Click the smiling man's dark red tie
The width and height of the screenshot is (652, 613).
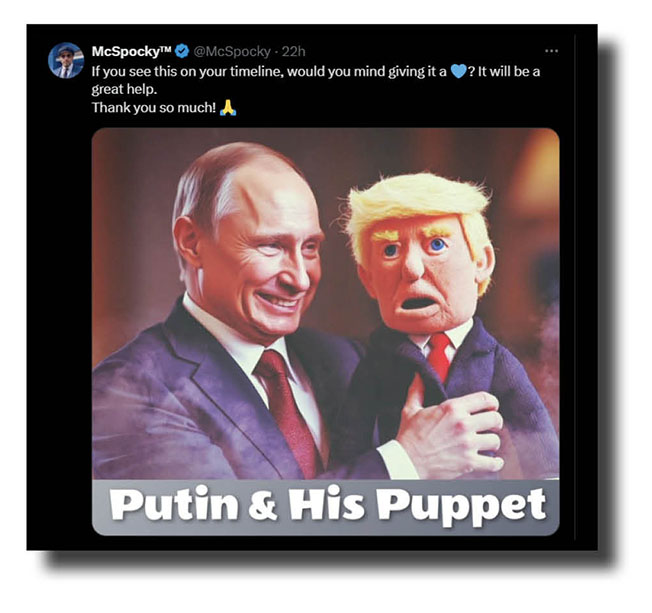(288, 412)
